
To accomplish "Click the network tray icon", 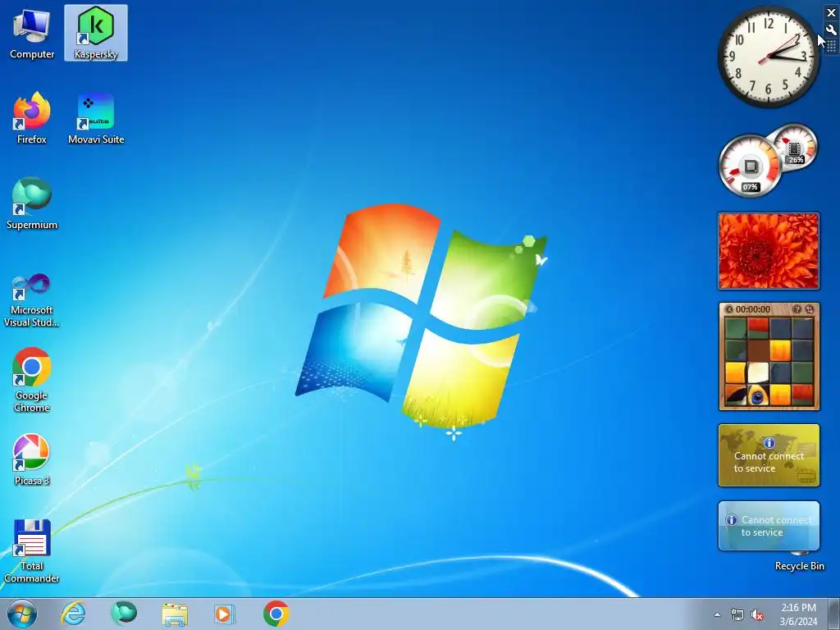I will (x=737, y=614).
